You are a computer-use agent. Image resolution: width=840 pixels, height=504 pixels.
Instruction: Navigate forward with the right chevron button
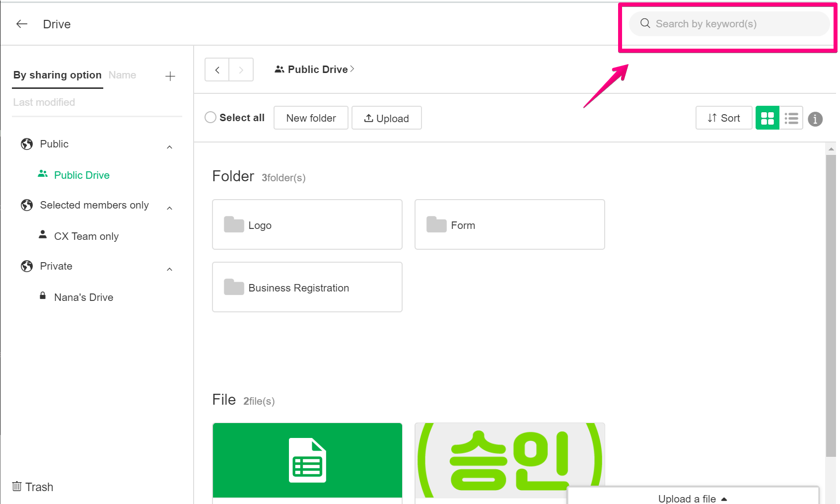point(241,70)
